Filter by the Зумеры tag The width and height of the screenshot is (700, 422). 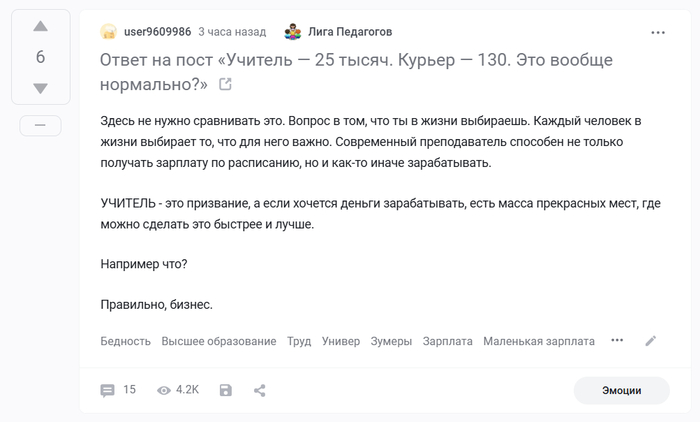coord(391,341)
